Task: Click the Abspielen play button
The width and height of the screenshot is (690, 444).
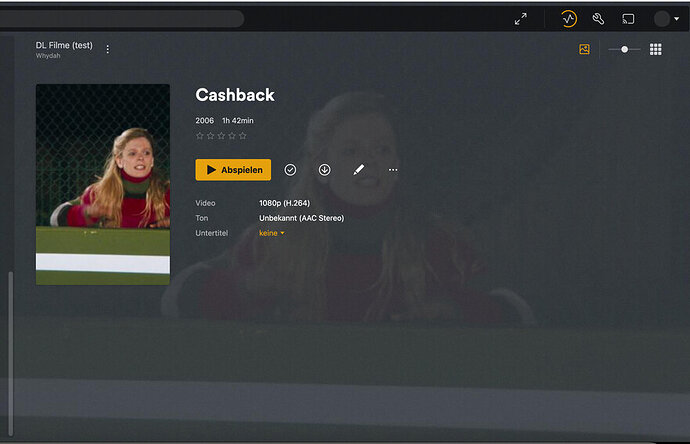Action: tap(233, 170)
